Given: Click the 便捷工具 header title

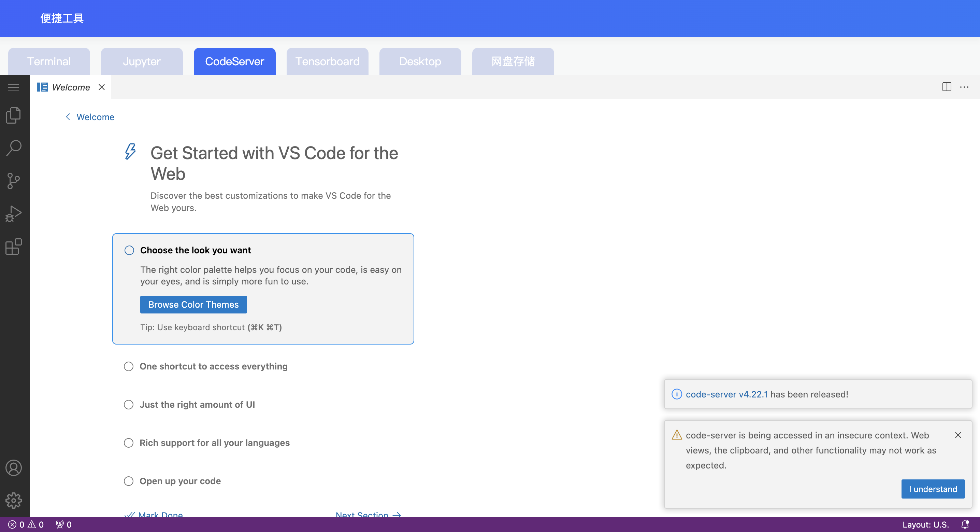Looking at the screenshot, I should [x=62, y=18].
